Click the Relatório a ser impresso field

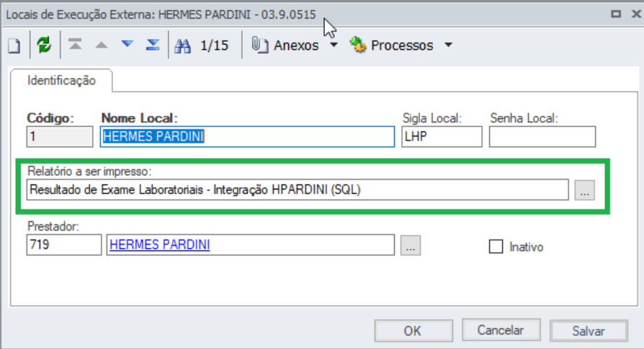click(x=298, y=190)
